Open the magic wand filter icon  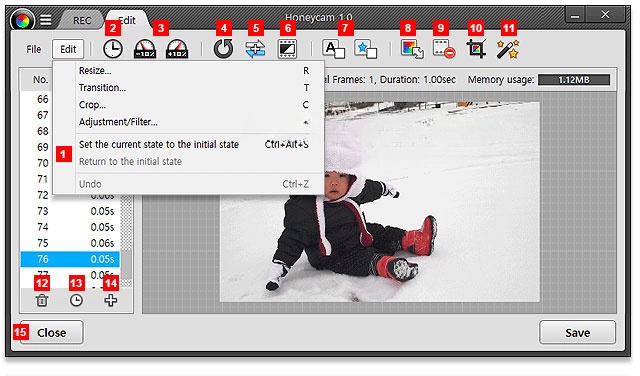pyautogui.click(x=508, y=49)
